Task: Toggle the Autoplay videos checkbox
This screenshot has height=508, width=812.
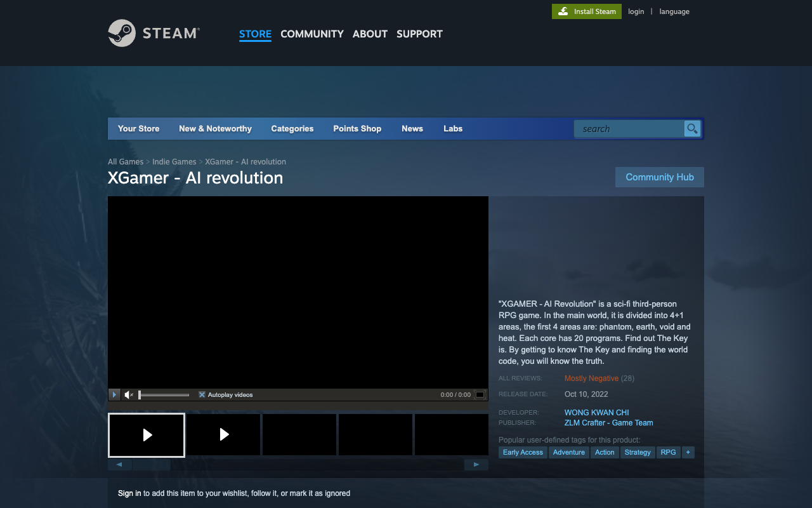Action: 202,395
